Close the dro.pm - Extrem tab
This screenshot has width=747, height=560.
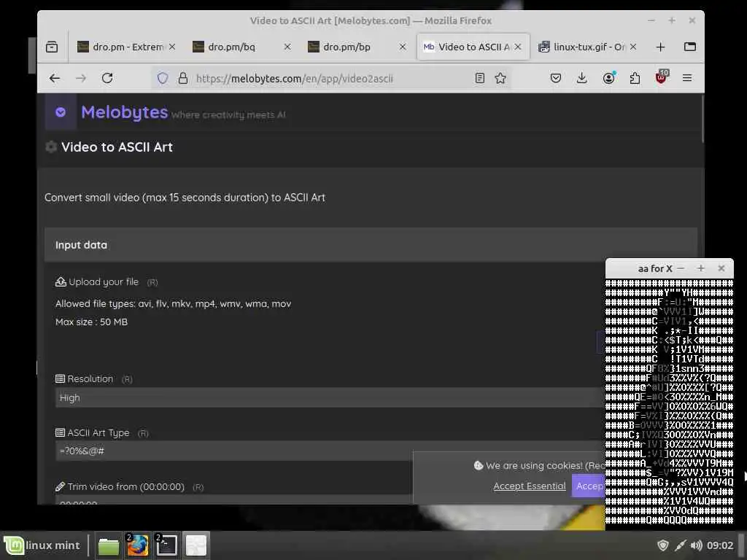(x=172, y=47)
